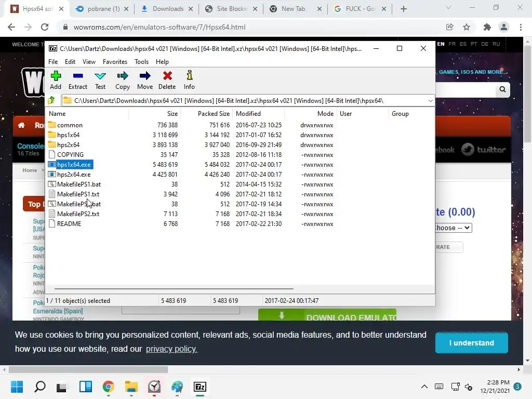This screenshot has width=532, height=399.
Task: Select MakefilePS1.bat file
Action: click(x=79, y=184)
